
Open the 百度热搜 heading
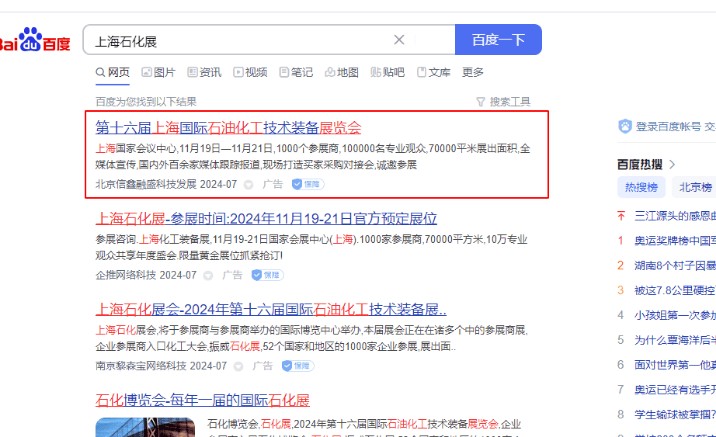coord(639,164)
